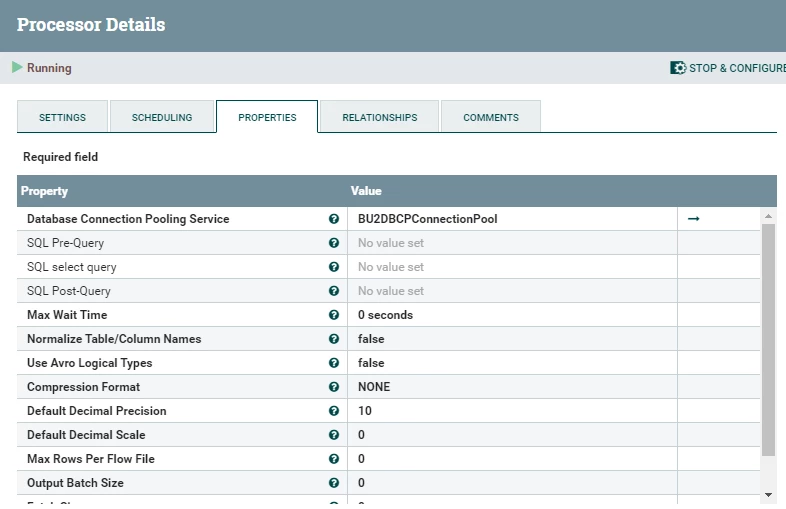
Task: Select the BU2DBCPConnectionPool value cell
Action: tap(512, 219)
